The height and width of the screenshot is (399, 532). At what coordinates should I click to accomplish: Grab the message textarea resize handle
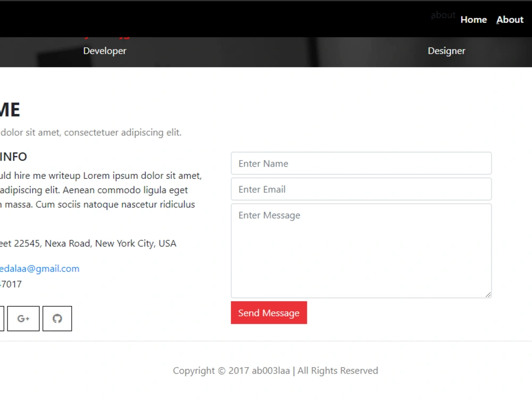[488, 295]
